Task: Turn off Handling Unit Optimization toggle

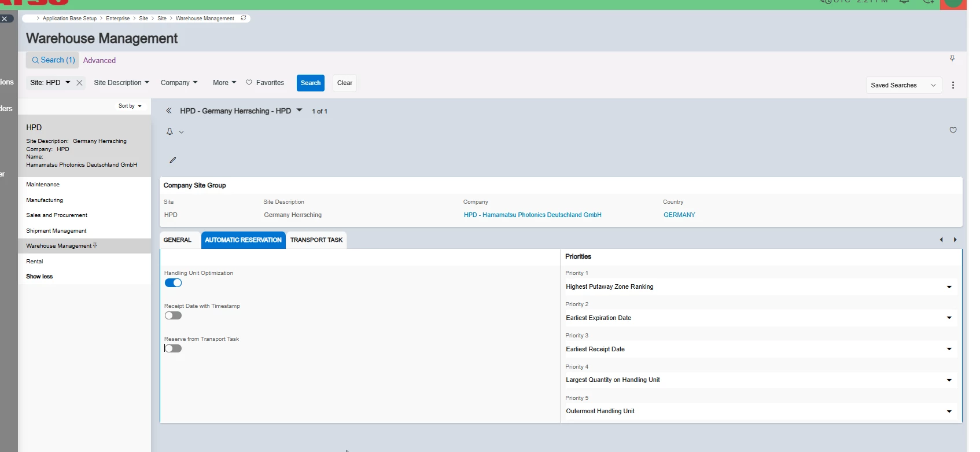Action: point(173,283)
